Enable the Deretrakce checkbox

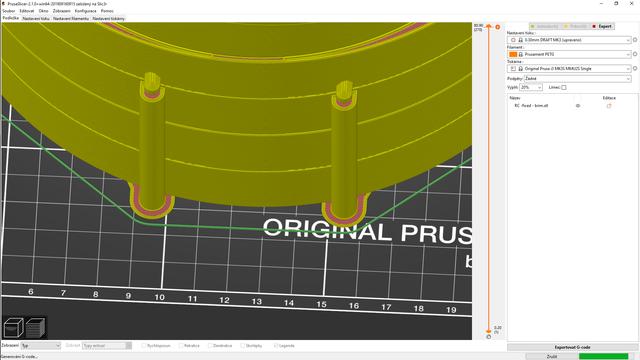pyautogui.click(x=211, y=346)
